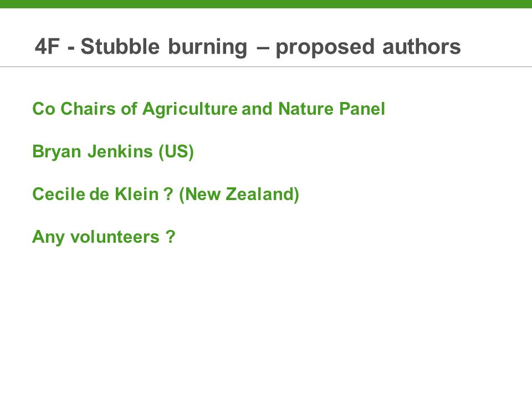Select the '4F' text in the title
Screen dimensions: 532x399
tap(48, 47)
